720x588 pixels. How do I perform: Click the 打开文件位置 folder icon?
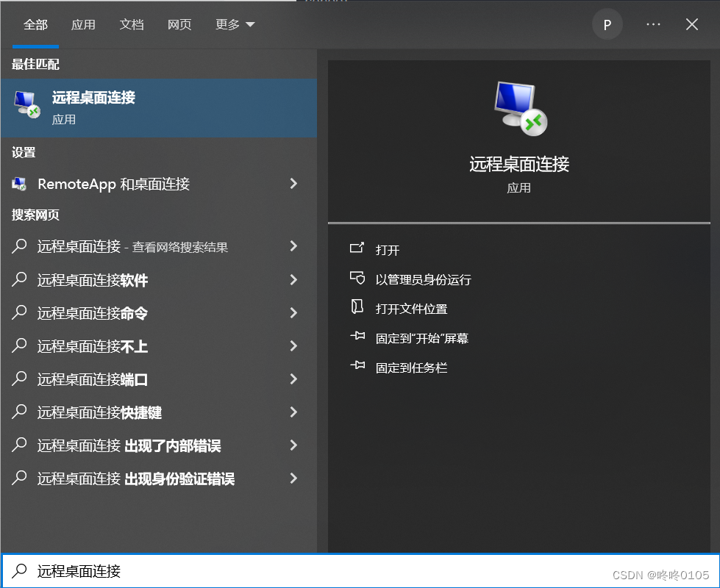coord(357,306)
